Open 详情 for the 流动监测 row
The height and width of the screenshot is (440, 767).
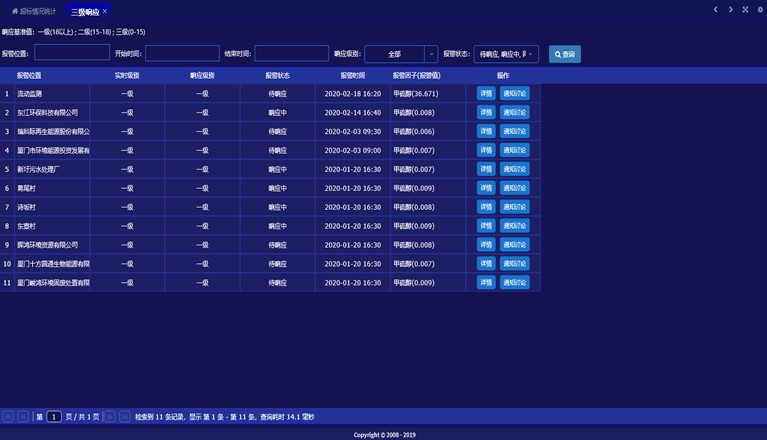point(486,94)
